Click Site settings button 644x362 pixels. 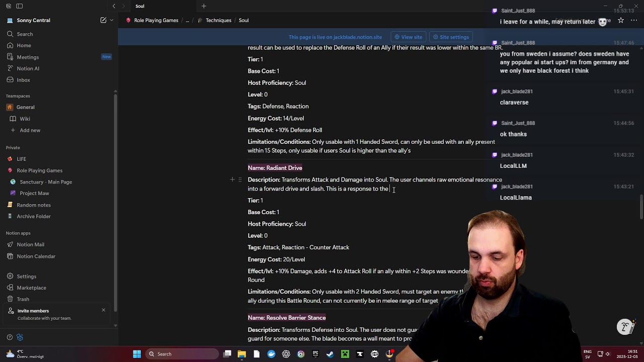(451, 37)
